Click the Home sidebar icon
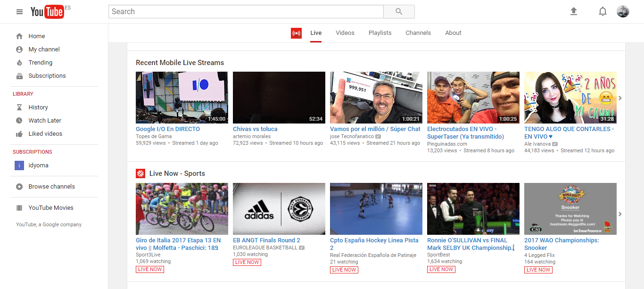This screenshot has width=644, height=289. click(x=19, y=36)
